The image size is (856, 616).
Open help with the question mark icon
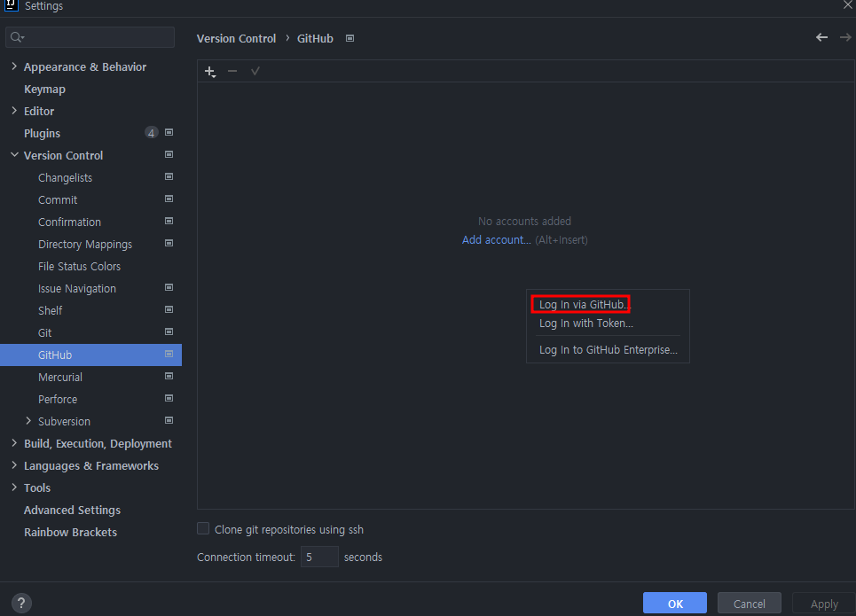pos(20,603)
